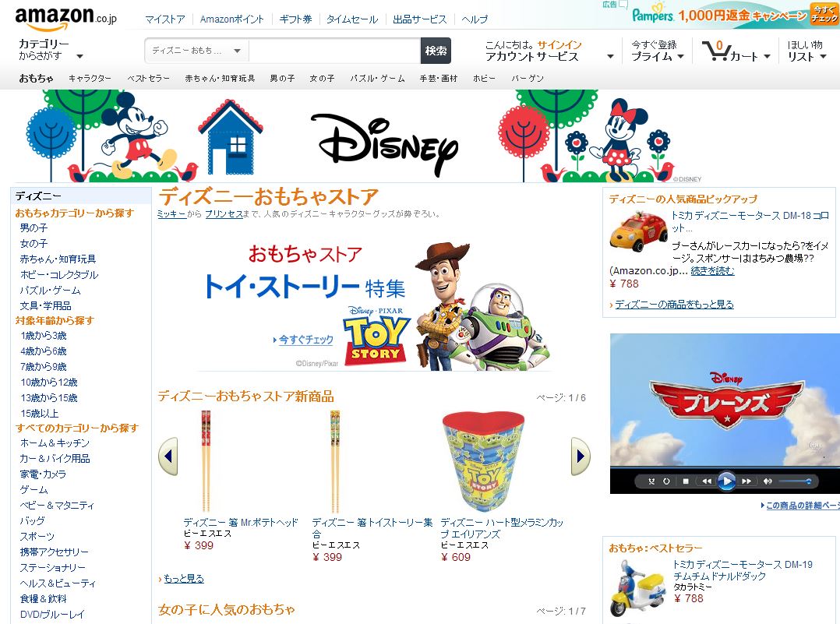
Task: Open the shopping cart icon
Action: pyautogui.click(x=716, y=51)
